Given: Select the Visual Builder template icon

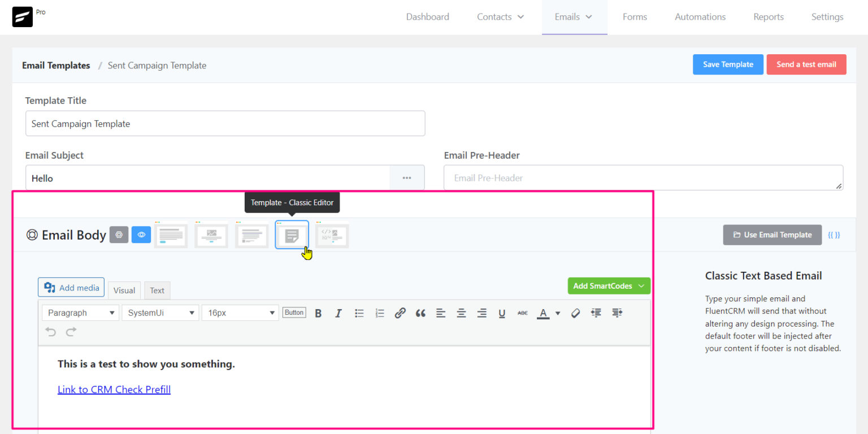Looking at the screenshot, I should [211, 235].
